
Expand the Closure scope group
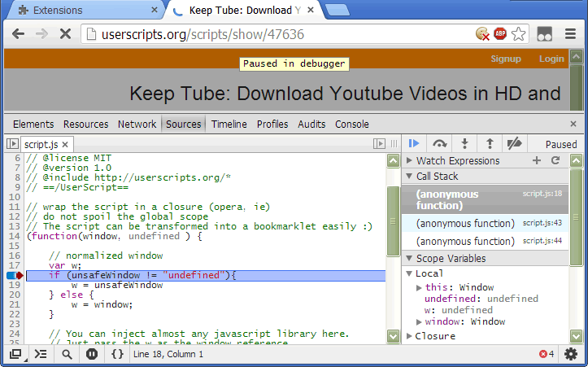[410, 336]
